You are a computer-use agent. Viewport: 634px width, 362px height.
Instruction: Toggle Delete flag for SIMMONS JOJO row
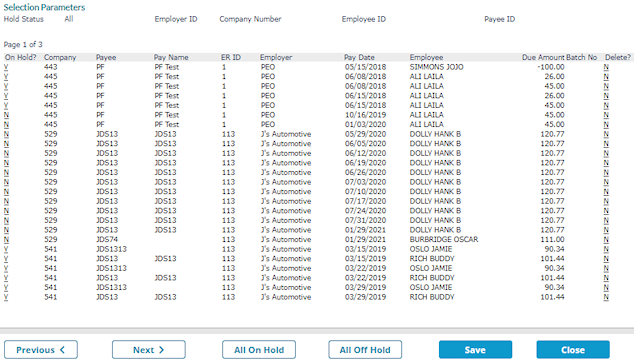point(606,67)
